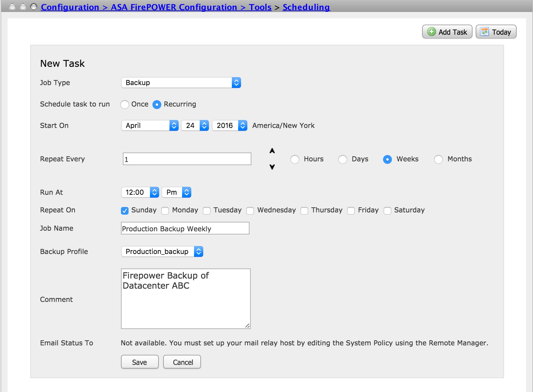Click the America/New York timezone text
This screenshot has width=533, height=392.
(x=284, y=125)
